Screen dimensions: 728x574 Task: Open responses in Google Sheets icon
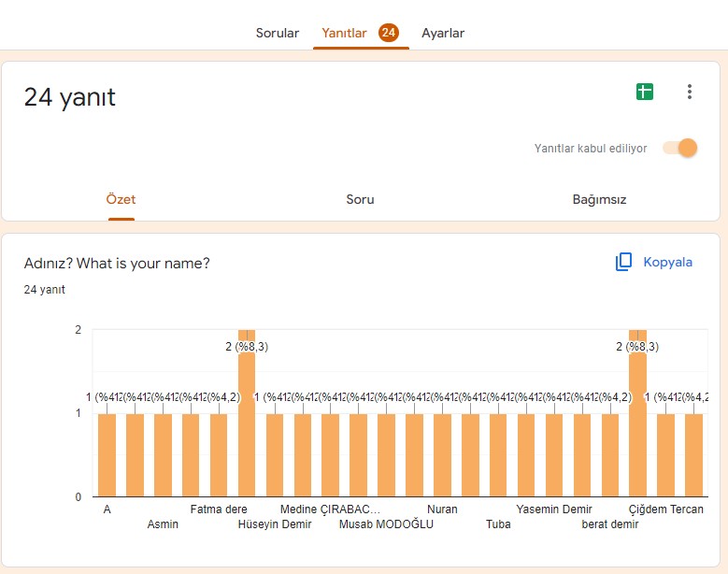coord(644,92)
